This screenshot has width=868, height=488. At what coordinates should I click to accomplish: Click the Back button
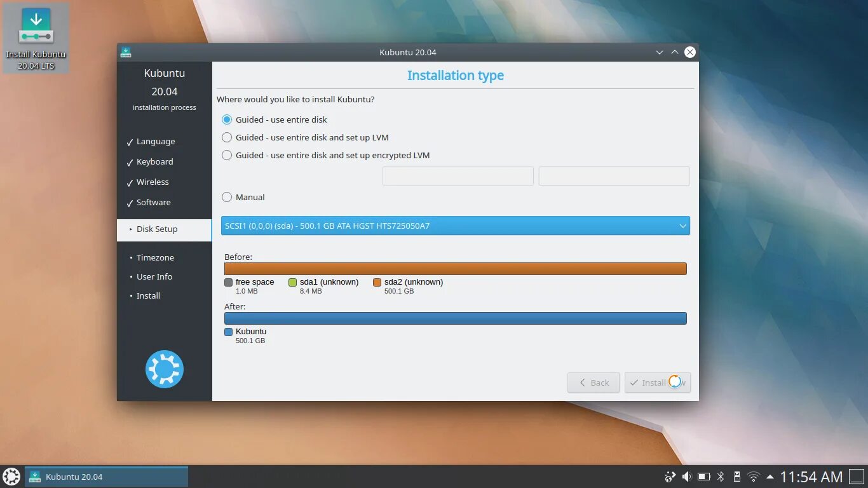(x=593, y=383)
